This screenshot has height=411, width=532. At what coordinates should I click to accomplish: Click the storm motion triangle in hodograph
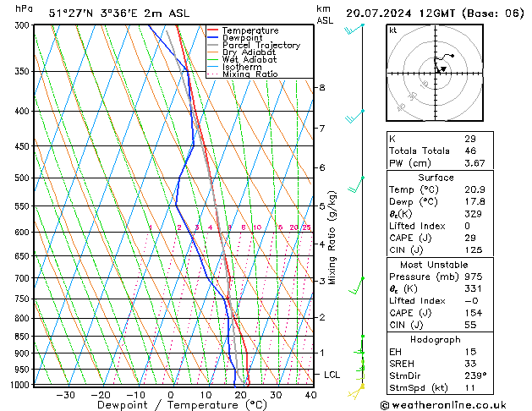point(443,68)
